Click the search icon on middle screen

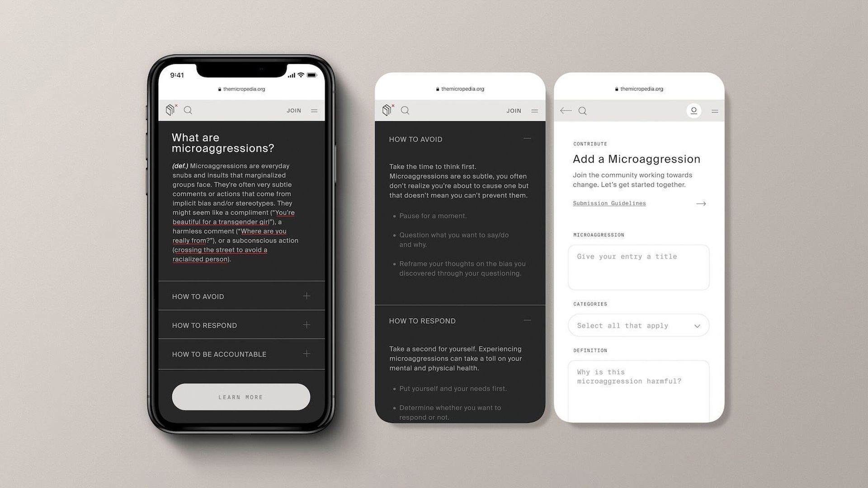click(x=406, y=110)
